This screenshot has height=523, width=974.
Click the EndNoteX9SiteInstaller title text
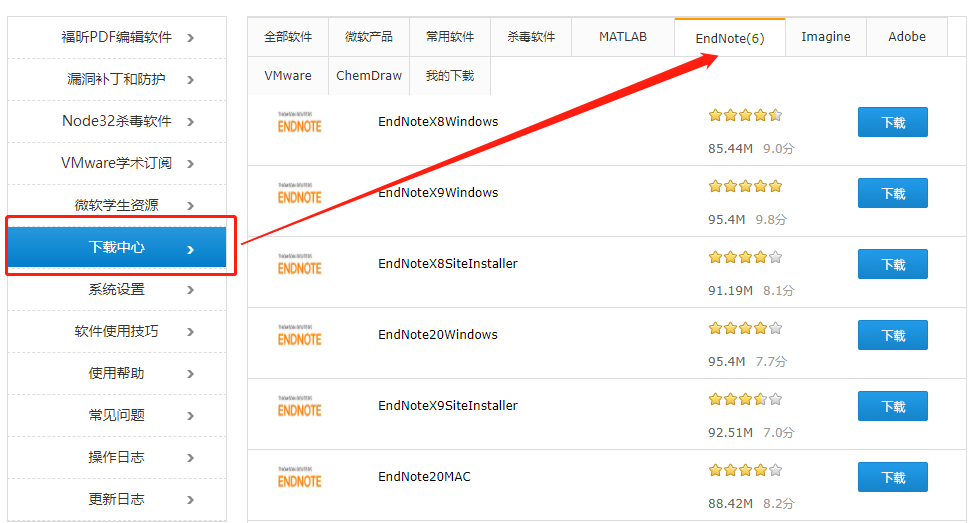448,406
